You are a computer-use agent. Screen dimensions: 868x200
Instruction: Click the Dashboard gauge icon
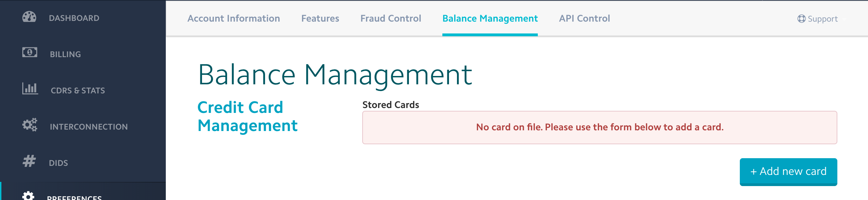(29, 17)
